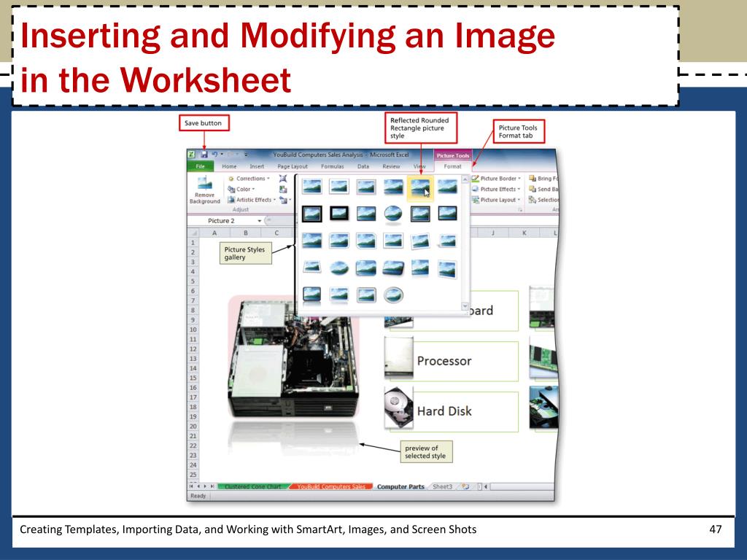This screenshot has width=747, height=560.
Task: Click the first-sheet navigation arrow
Action: click(192, 486)
